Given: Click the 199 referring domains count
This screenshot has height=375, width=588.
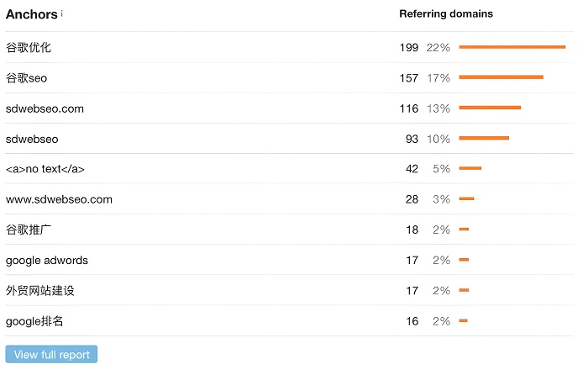Looking at the screenshot, I should coord(409,48).
